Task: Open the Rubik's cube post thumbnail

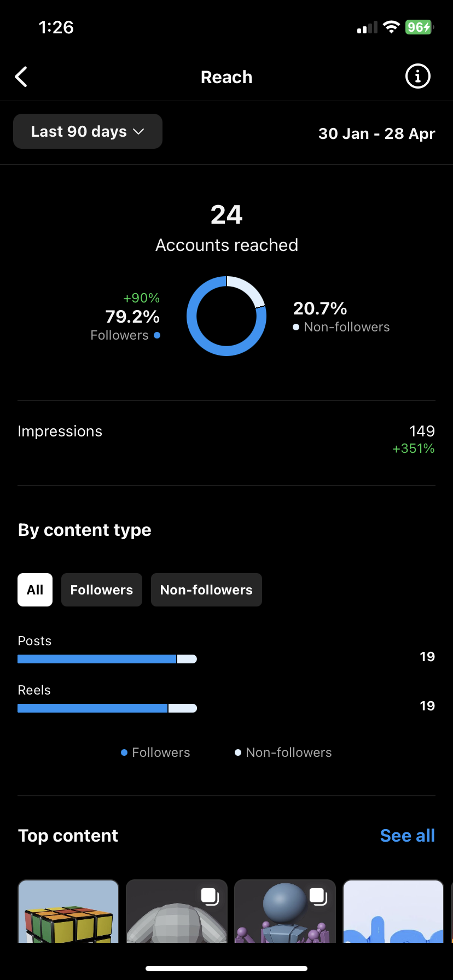Action: click(68, 911)
